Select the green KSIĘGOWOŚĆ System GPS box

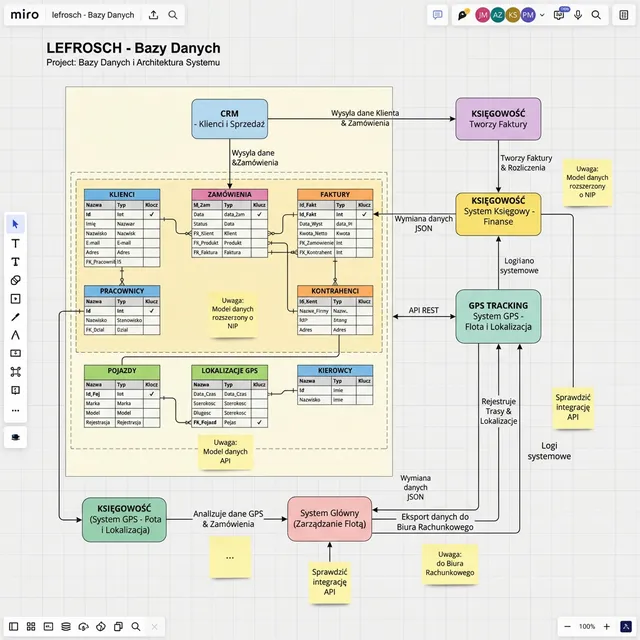click(x=124, y=520)
